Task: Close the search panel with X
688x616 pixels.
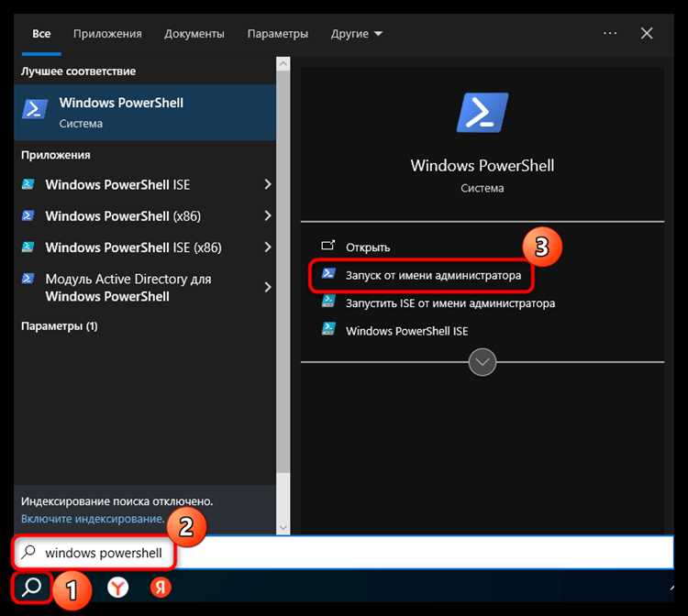Action: [647, 33]
